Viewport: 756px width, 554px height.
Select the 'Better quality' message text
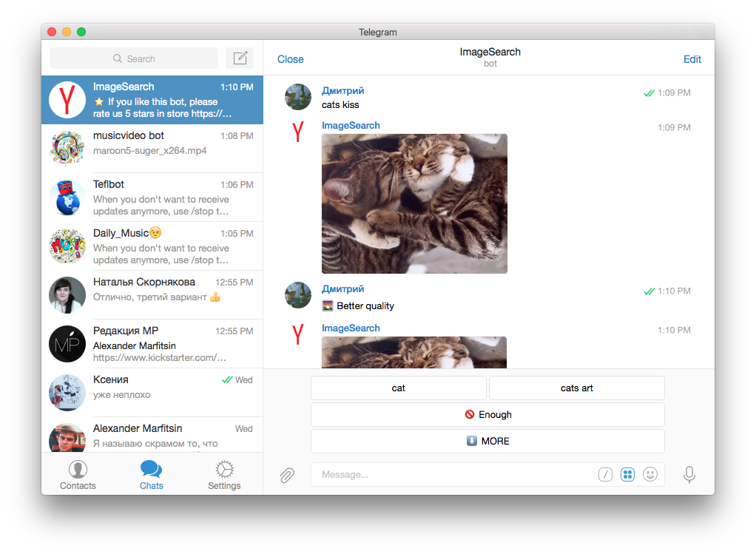(x=365, y=305)
